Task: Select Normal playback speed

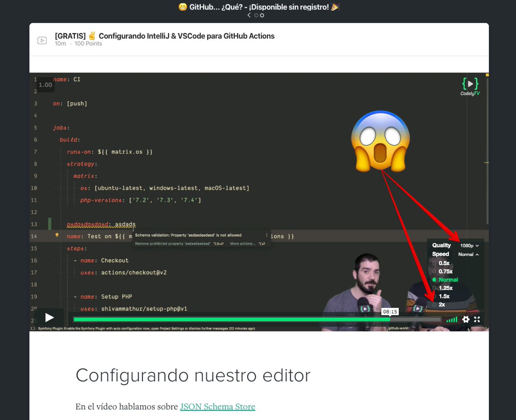Action: coord(445,280)
